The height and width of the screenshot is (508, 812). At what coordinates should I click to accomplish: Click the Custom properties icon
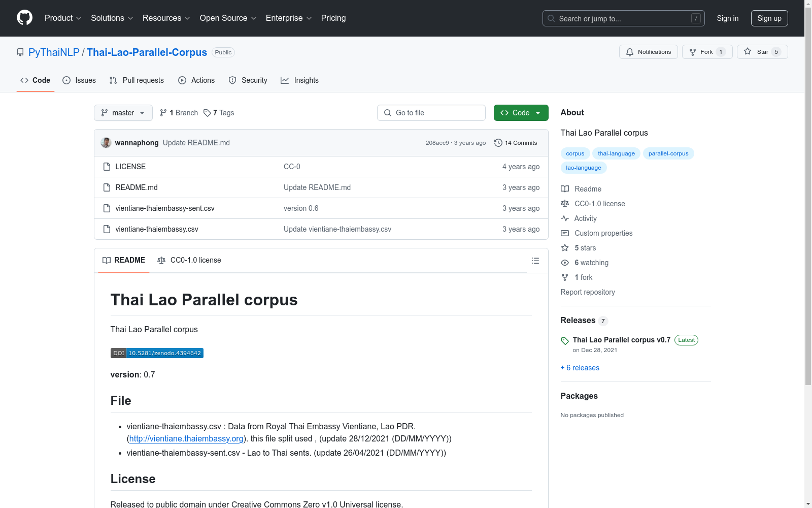565,233
